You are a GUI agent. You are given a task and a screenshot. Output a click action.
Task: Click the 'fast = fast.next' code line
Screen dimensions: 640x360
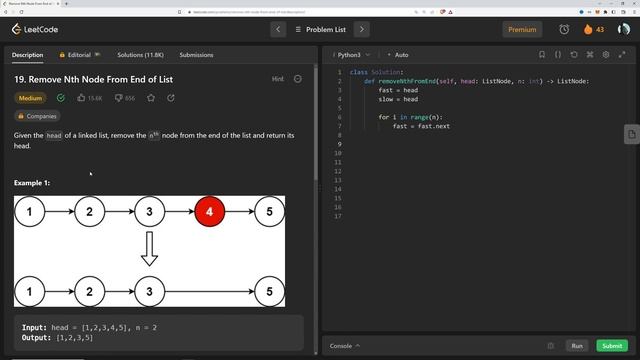coord(421,126)
